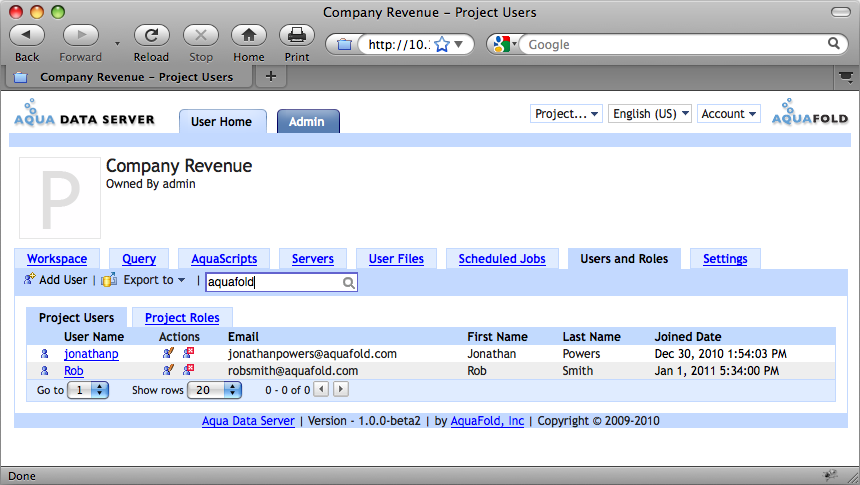Expand the Export to menu
860x485 pixels.
tap(154, 280)
